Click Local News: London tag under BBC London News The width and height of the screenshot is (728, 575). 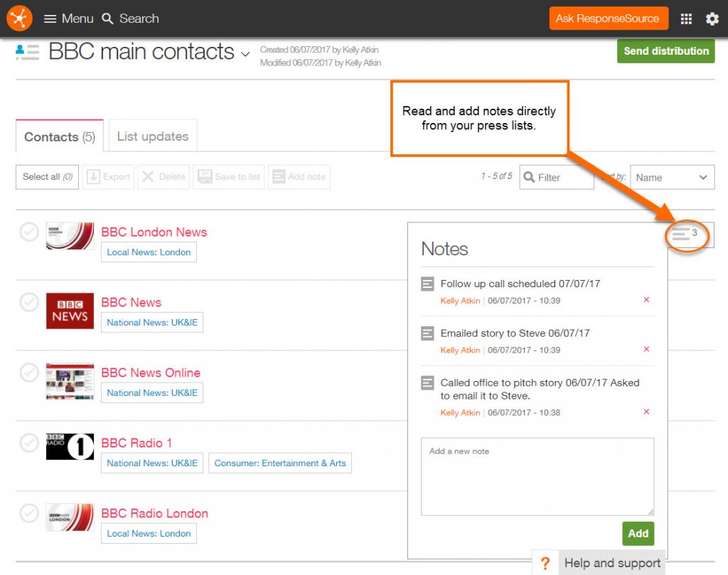coord(149,252)
